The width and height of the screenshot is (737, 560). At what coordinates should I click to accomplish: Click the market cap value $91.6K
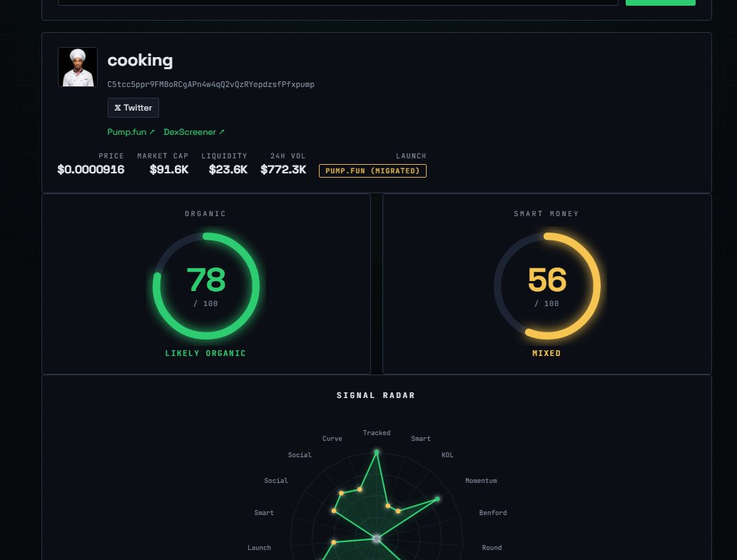point(169,170)
